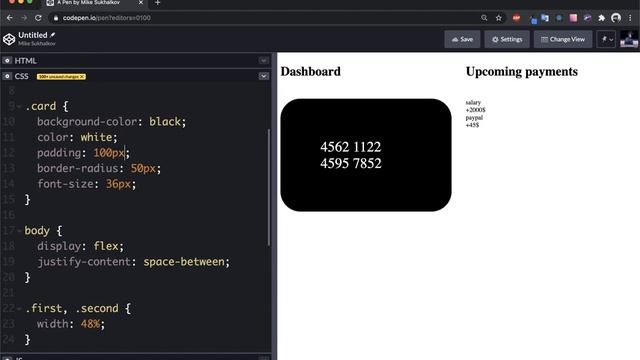Collapse the body rule fold arrow
The height and width of the screenshot is (360, 640).
[x=19, y=231]
